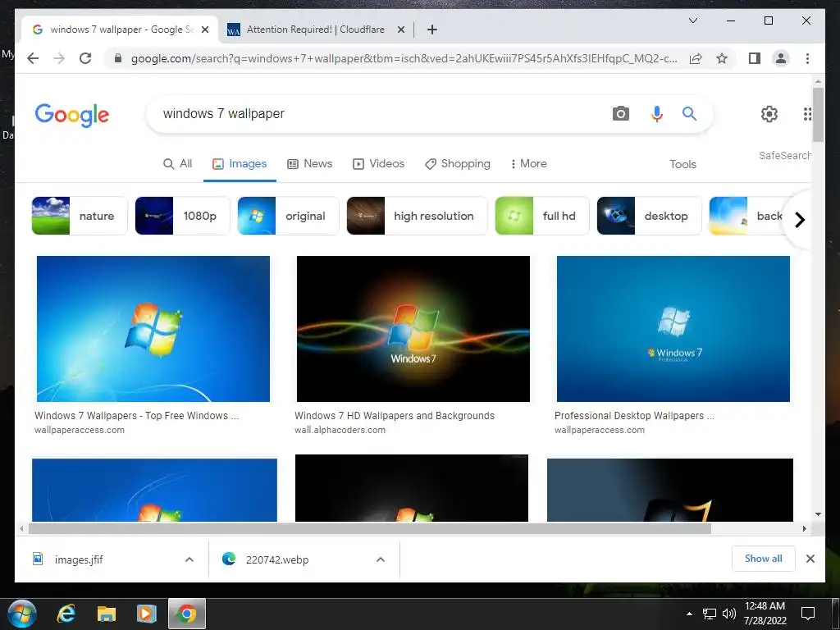Image resolution: width=840 pixels, height=630 pixels.
Task: Open the volume speaker tray icon
Action: [x=729, y=614]
